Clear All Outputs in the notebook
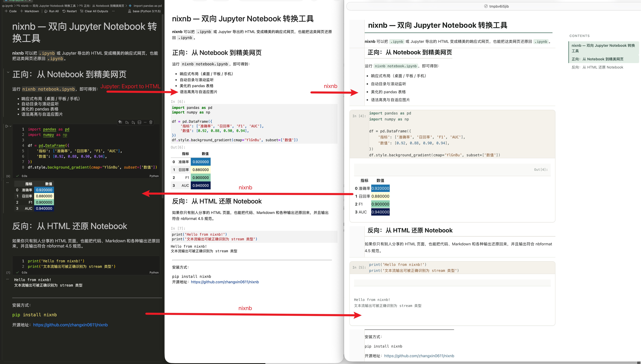Image resolution: width=641 pixels, height=364 pixels. point(94,11)
